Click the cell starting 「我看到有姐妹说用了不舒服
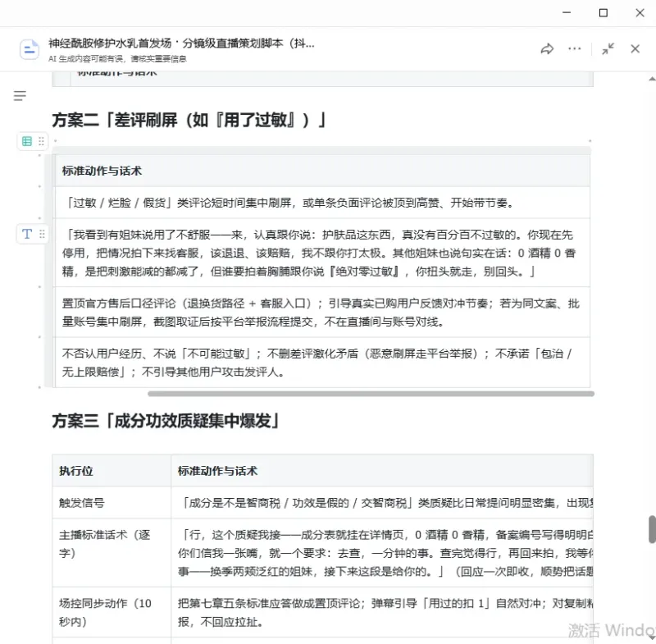The height and width of the screenshot is (644, 656). (322, 253)
